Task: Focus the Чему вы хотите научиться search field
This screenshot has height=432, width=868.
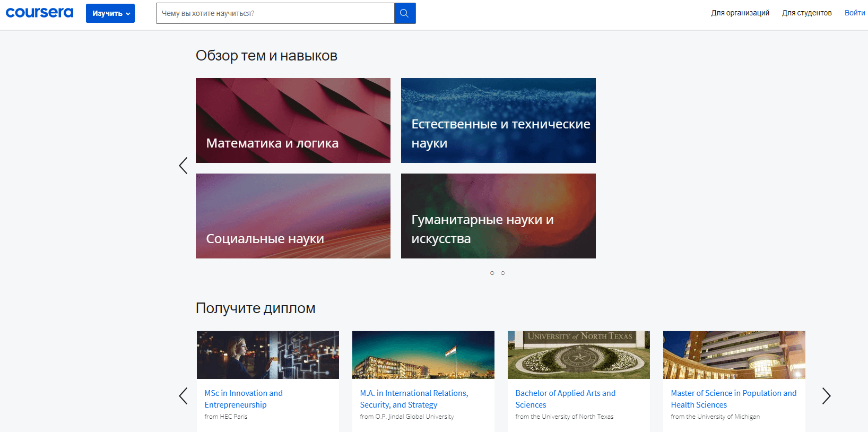Action: coord(275,13)
